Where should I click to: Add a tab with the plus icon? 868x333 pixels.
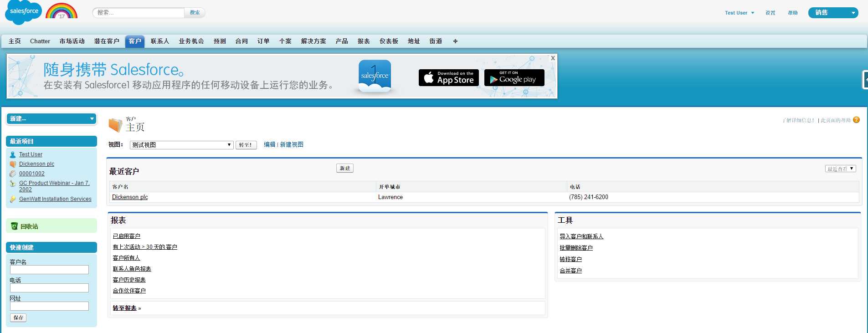(455, 41)
